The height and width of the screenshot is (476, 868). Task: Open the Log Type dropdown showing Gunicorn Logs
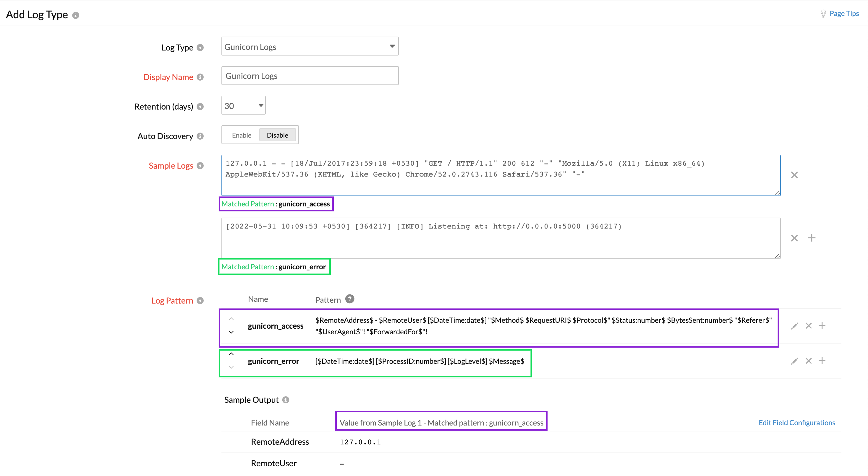tap(309, 46)
